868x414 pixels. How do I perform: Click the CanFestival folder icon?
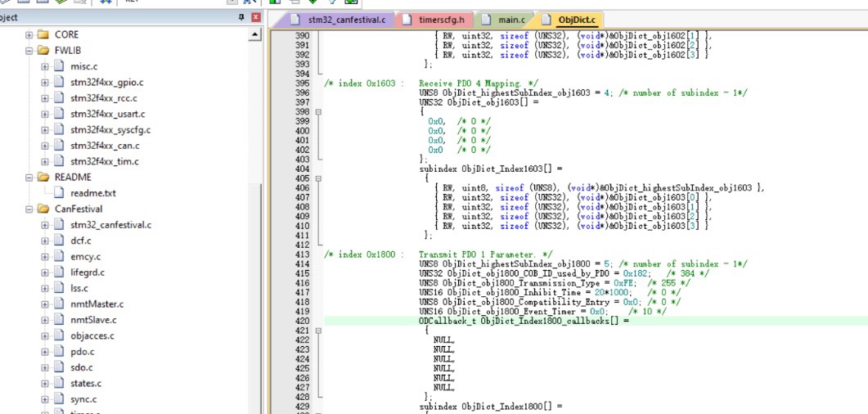click(x=43, y=209)
